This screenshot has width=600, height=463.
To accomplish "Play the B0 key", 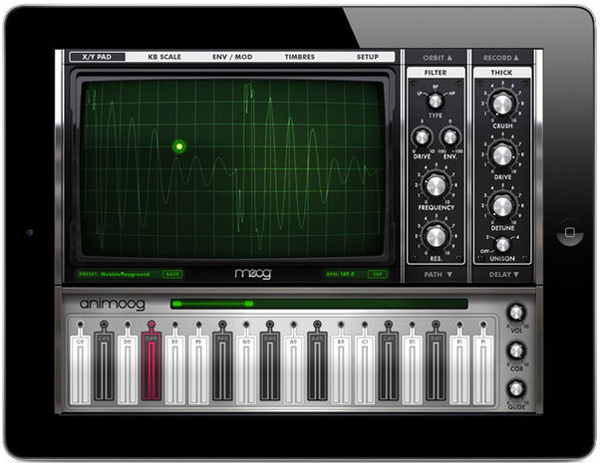I will pos(341,369).
